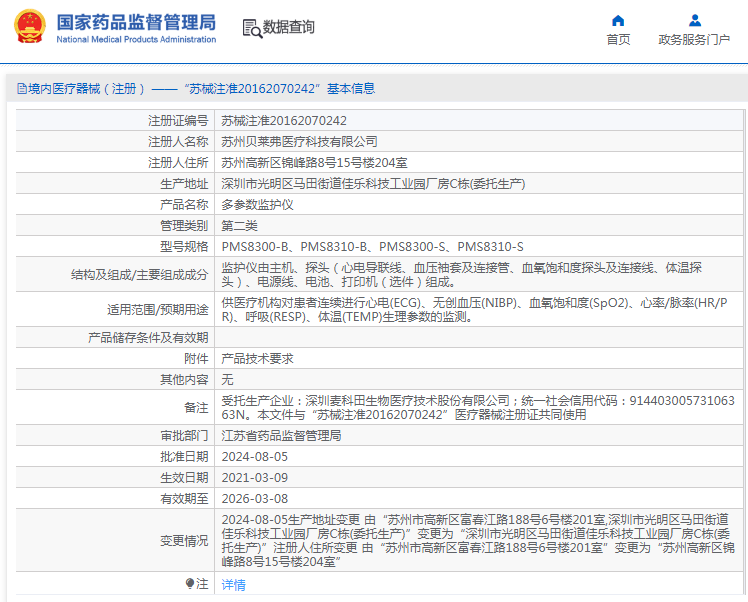This screenshot has width=748, height=602.
Task: Click the 管理类别 label cell
Action: 115,226
